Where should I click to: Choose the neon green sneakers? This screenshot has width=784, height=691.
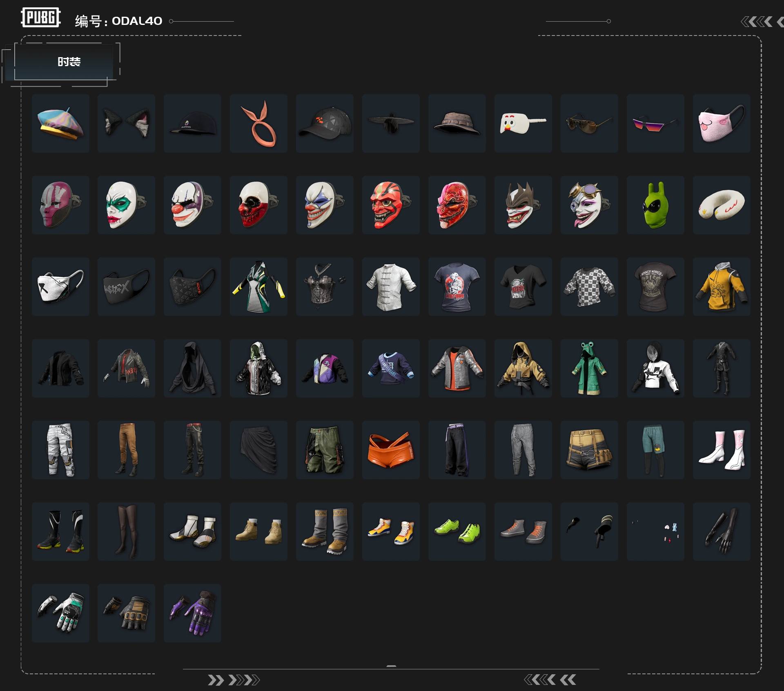click(x=457, y=531)
